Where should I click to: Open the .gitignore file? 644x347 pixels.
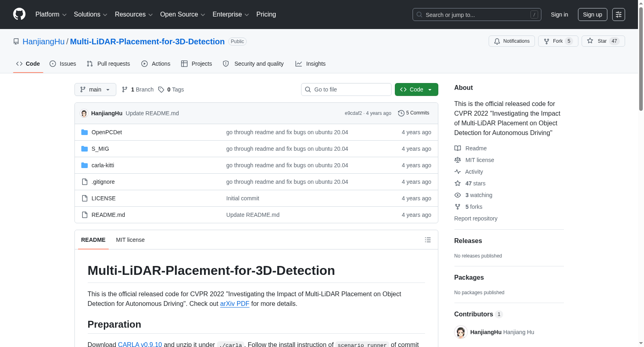103,182
